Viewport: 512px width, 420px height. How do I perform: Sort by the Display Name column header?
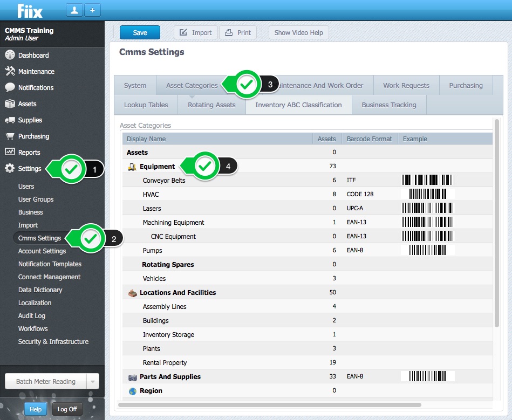(217, 139)
